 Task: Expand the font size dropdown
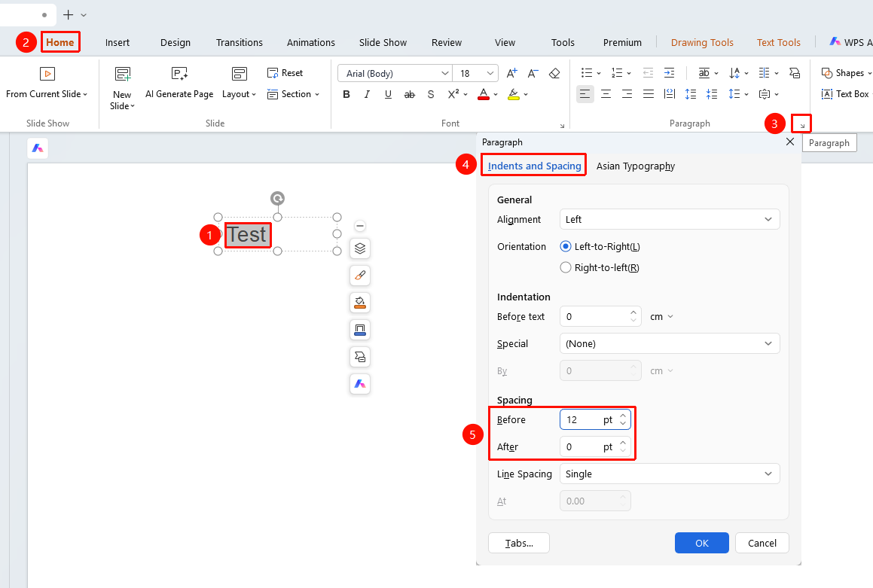[x=490, y=74]
